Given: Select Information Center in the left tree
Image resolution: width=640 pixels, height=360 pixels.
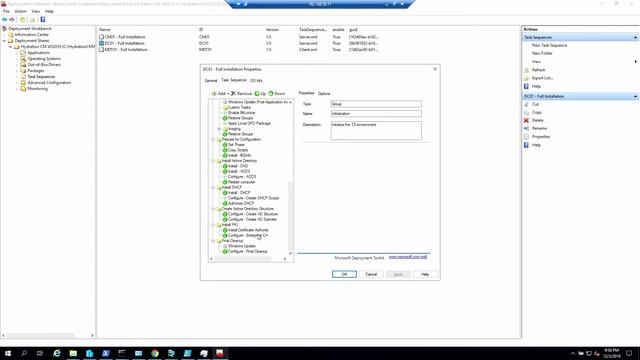Looking at the screenshot, I should 31,35.
